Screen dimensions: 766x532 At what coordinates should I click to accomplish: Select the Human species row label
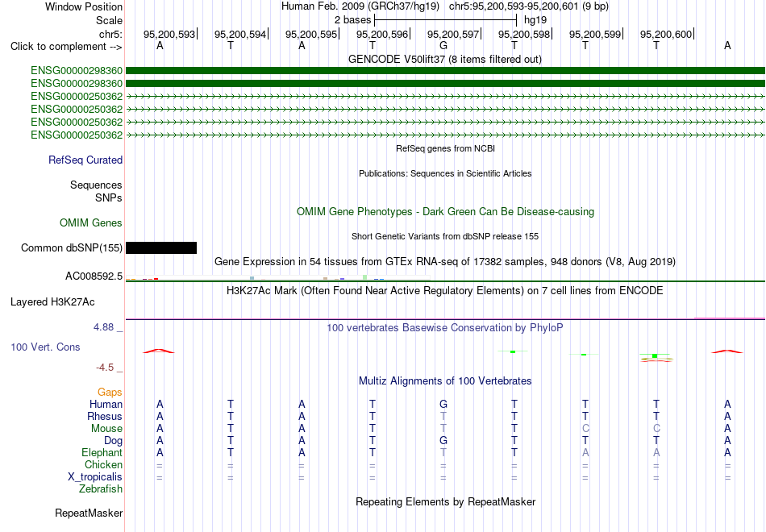(x=106, y=404)
